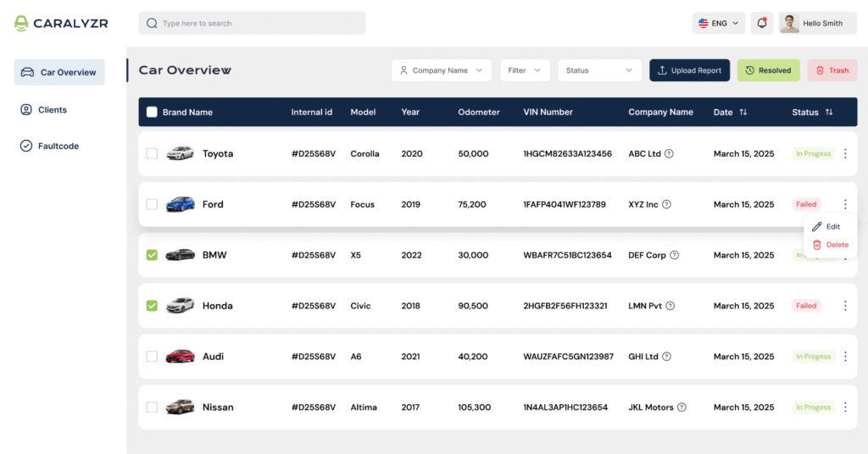The width and height of the screenshot is (868, 454).
Task: Open the Company Name dropdown
Action: click(x=441, y=70)
